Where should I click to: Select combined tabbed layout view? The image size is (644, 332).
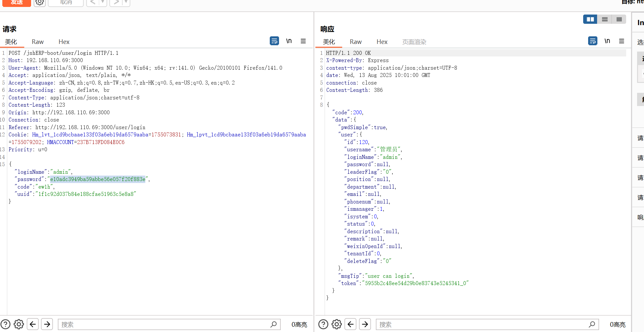tap(619, 19)
